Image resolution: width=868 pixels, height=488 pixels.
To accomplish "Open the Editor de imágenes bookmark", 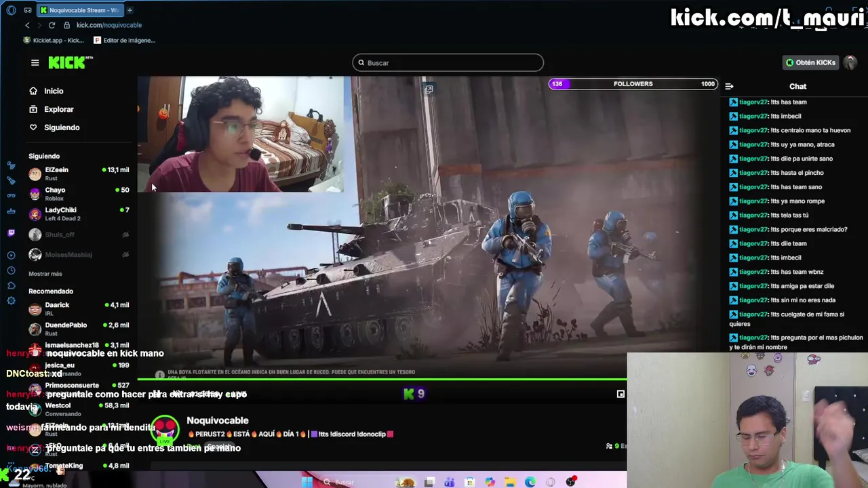I will (x=124, y=40).
